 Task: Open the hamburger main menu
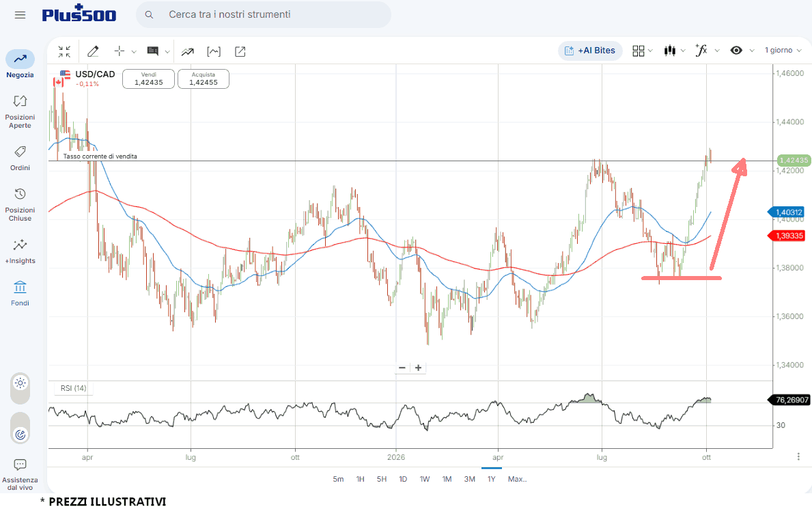pos(20,15)
